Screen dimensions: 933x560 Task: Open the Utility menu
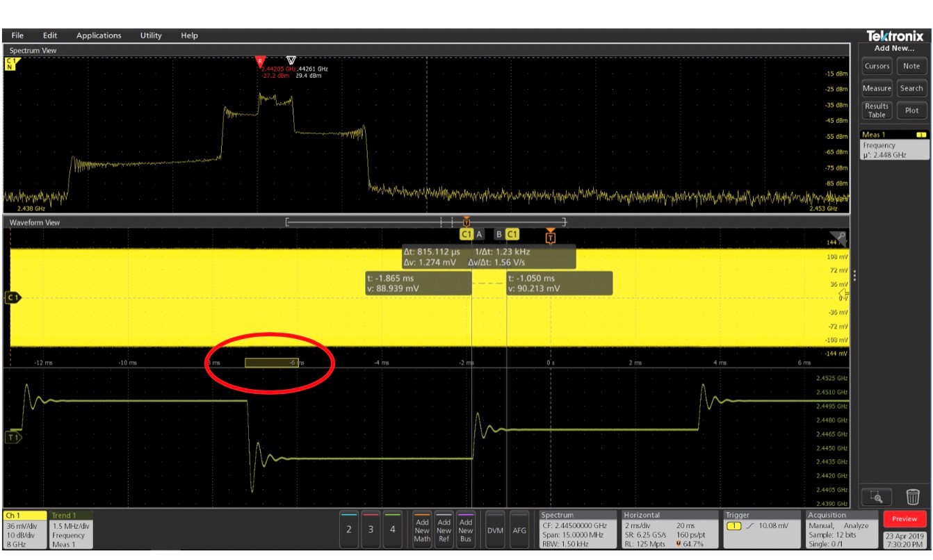[x=151, y=35]
